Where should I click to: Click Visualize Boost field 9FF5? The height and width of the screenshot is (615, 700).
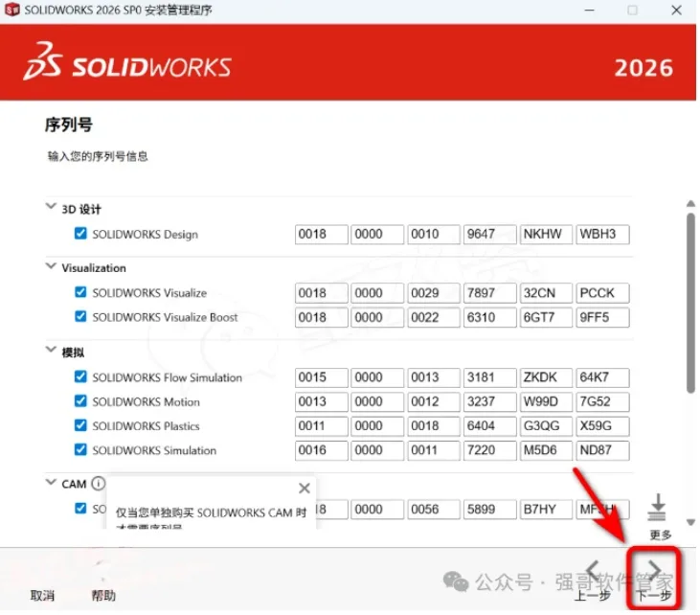coord(602,317)
